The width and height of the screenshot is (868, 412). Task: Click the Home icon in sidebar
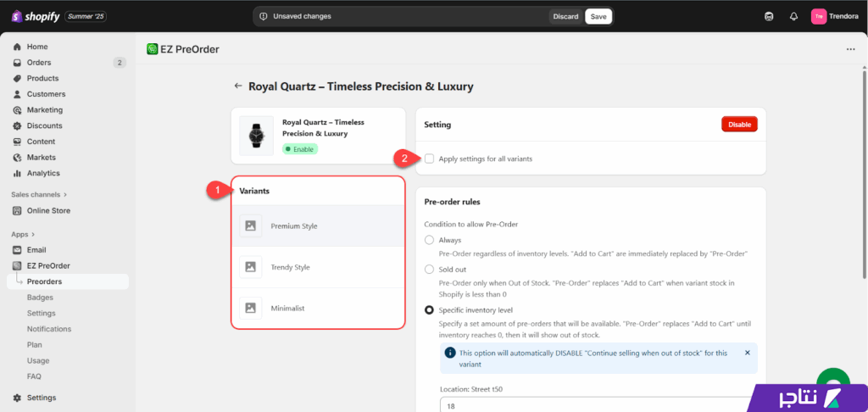[17, 47]
